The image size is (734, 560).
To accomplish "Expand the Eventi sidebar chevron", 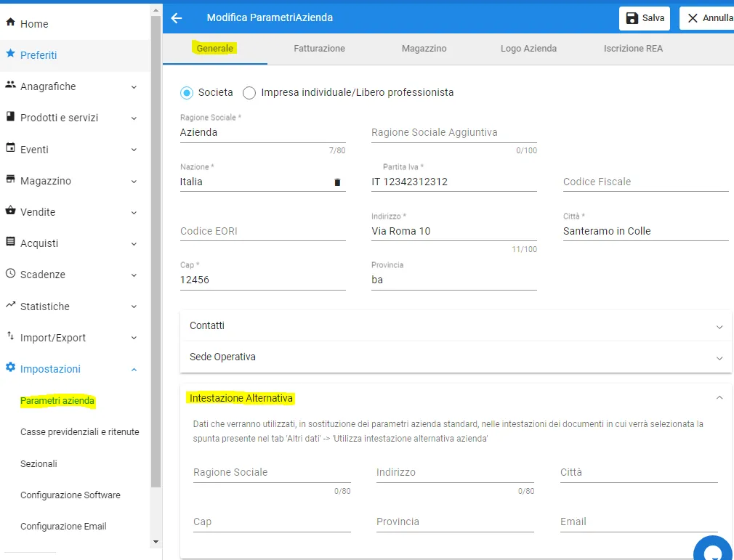I will click(x=134, y=150).
